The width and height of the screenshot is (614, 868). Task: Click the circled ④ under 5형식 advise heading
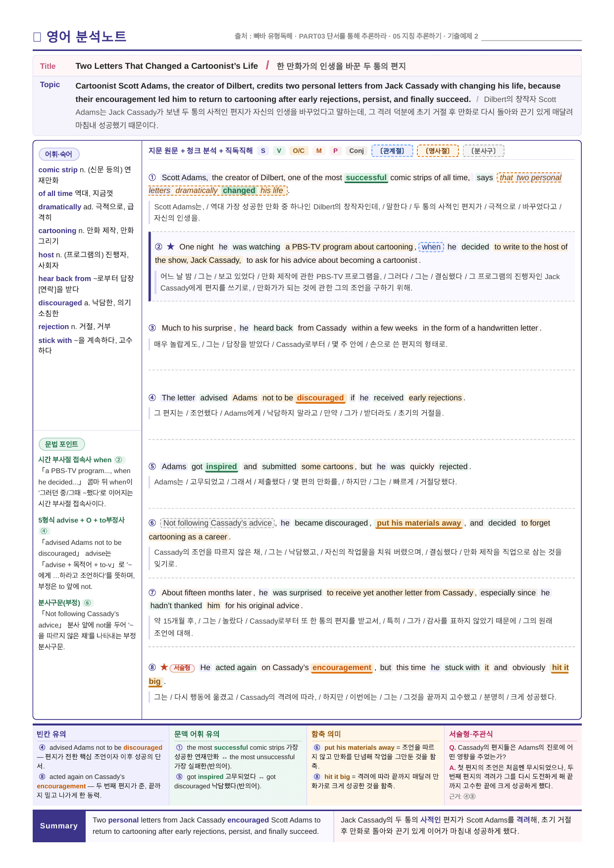[x=44, y=531]
